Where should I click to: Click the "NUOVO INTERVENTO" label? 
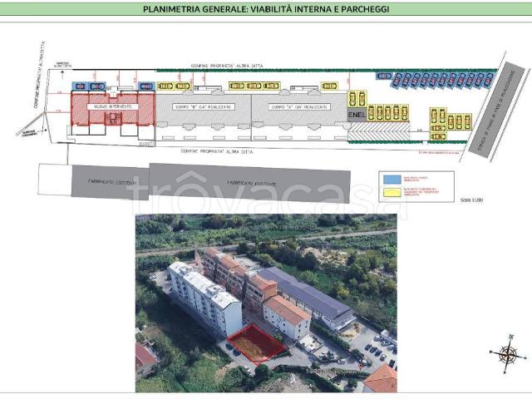tap(112, 106)
